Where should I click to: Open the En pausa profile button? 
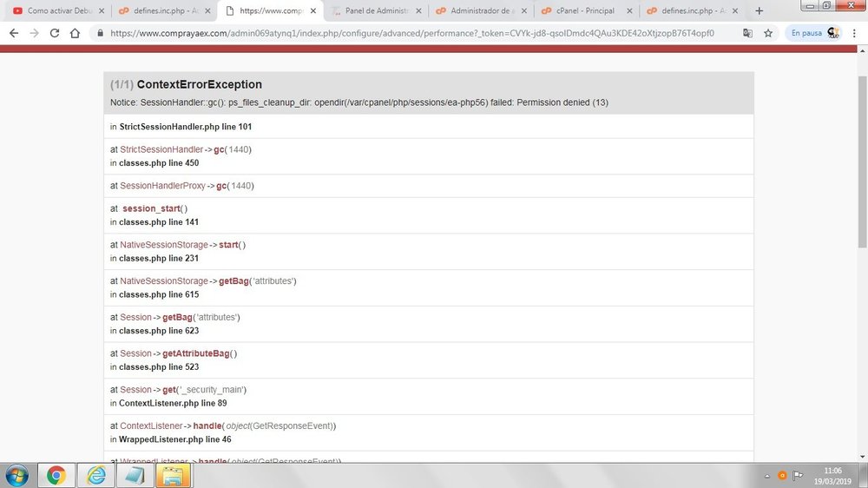click(813, 33)
